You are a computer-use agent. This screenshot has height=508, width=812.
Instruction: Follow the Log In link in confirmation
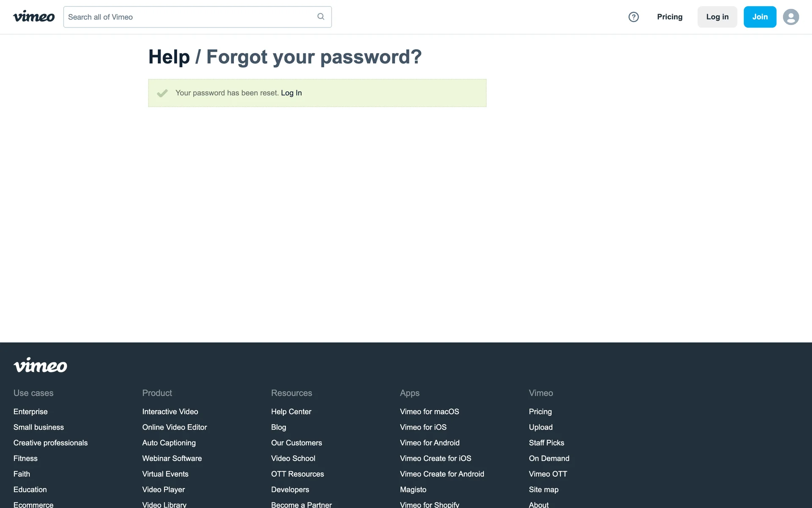coord(291,93)
